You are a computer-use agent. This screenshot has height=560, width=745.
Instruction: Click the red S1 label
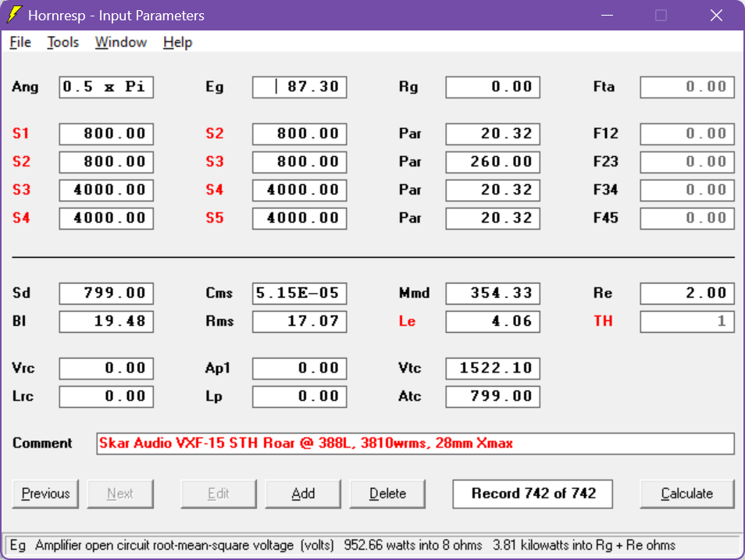click(21, 134)
